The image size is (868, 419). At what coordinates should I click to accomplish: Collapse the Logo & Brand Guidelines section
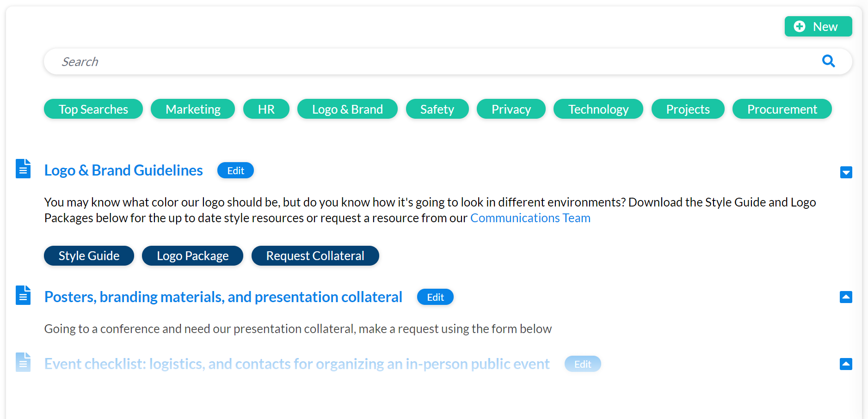click(846, 172)
